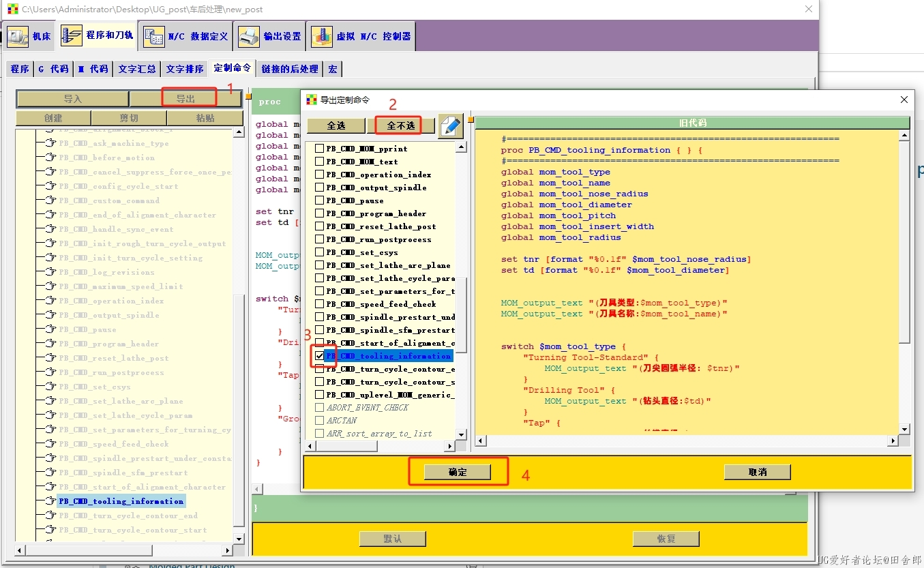Click the PB_CMD_custom_command tree node icon
The height and width of the screenshot is (568, 924).
(x=50, y=200)
